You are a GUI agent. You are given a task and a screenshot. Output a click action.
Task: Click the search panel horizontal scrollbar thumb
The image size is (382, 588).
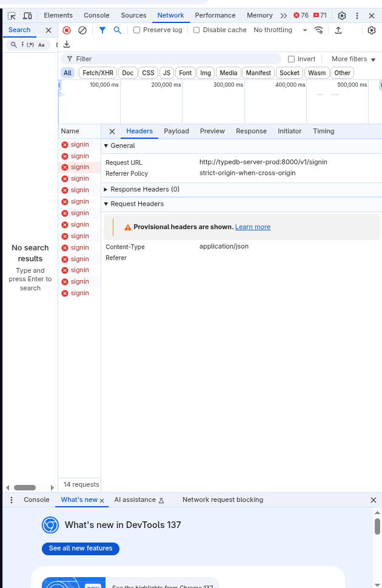point(25,488)
